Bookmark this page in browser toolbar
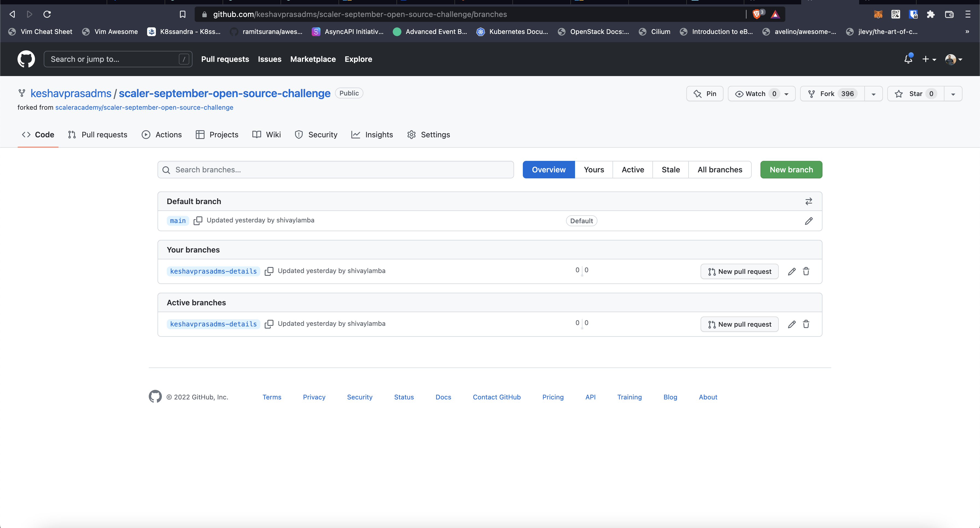 (x=183, y=14)
